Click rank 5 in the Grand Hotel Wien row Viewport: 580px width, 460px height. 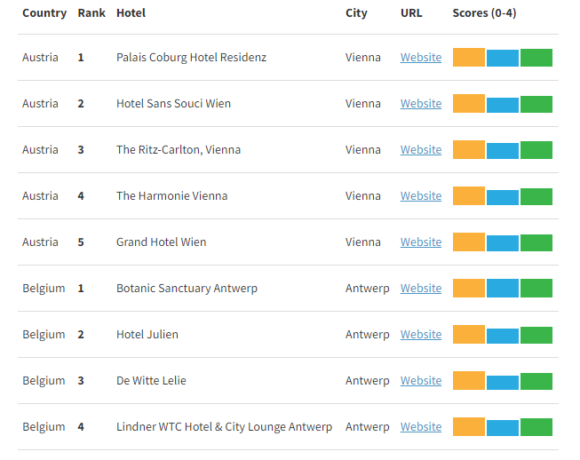[81, 242]
